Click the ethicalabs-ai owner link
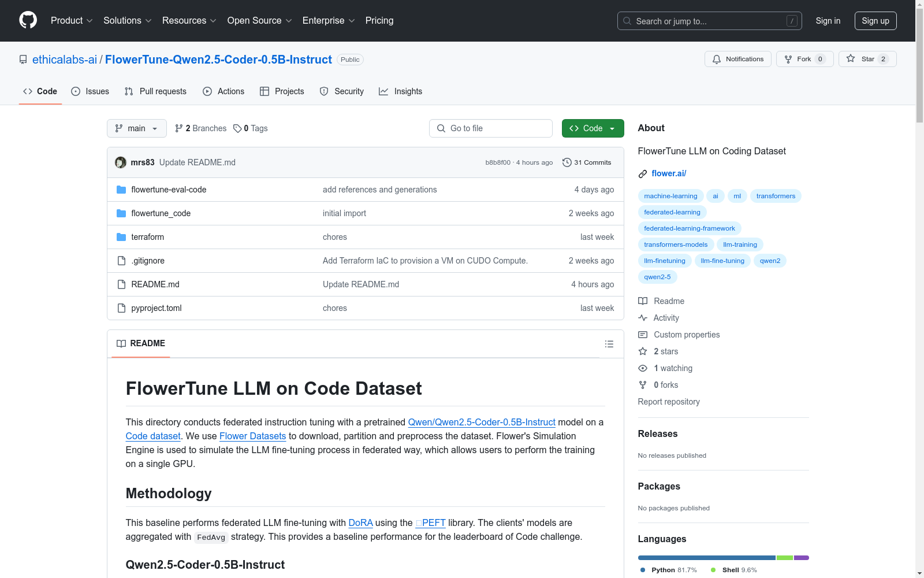The width and height of the screenshot is (924, 578). [x=65, y=60]
